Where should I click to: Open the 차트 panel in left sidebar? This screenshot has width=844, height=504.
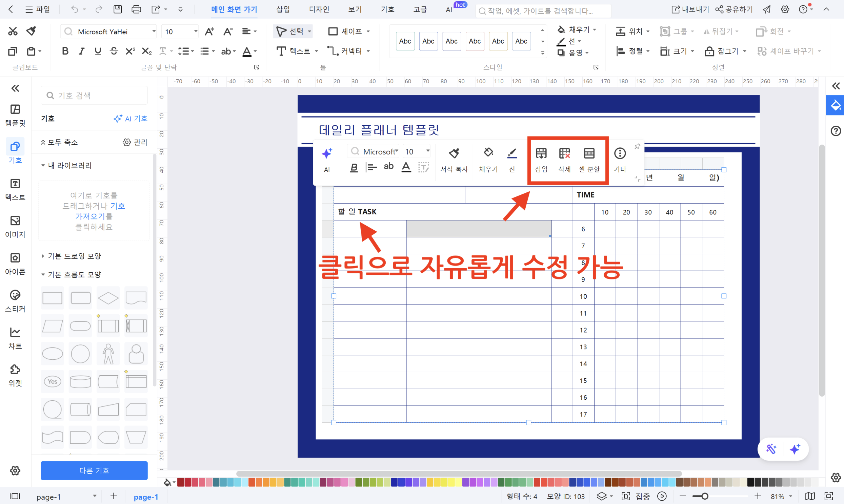tap(15, 338)
